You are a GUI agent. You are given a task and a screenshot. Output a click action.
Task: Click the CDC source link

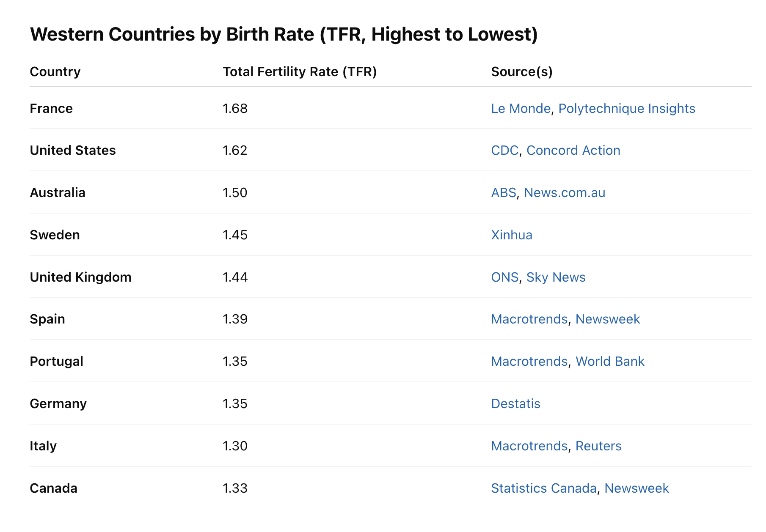point(504,151)
